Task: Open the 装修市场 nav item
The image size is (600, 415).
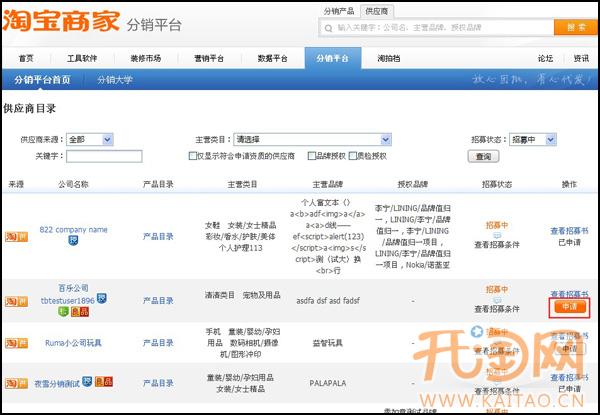Action: click(x=145, y=59)
